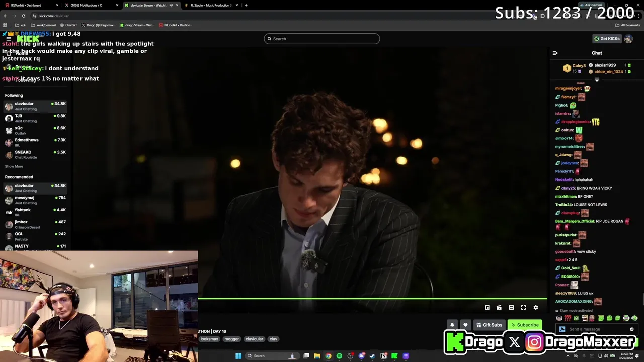
Task: Go back in browser history
Action: coord(5,16)
